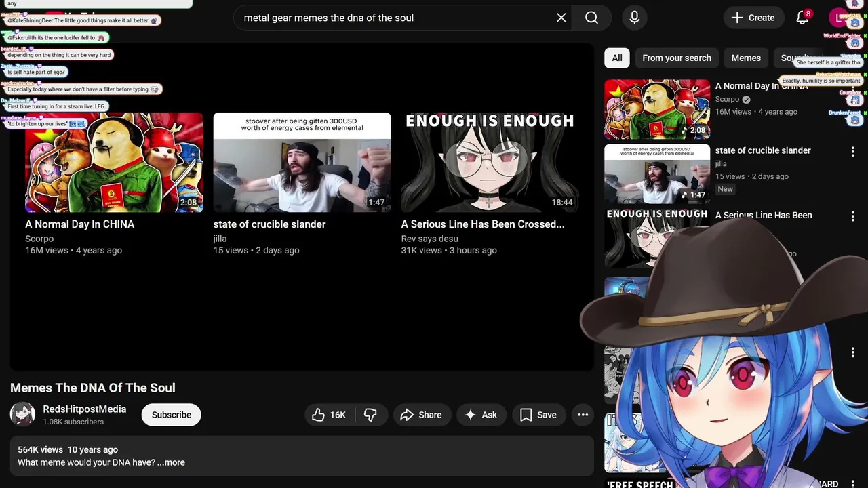Open the A Serious Line Has Been Crossed end-screen title
This screenshot has width=868, height=488.
pos(483,224)
